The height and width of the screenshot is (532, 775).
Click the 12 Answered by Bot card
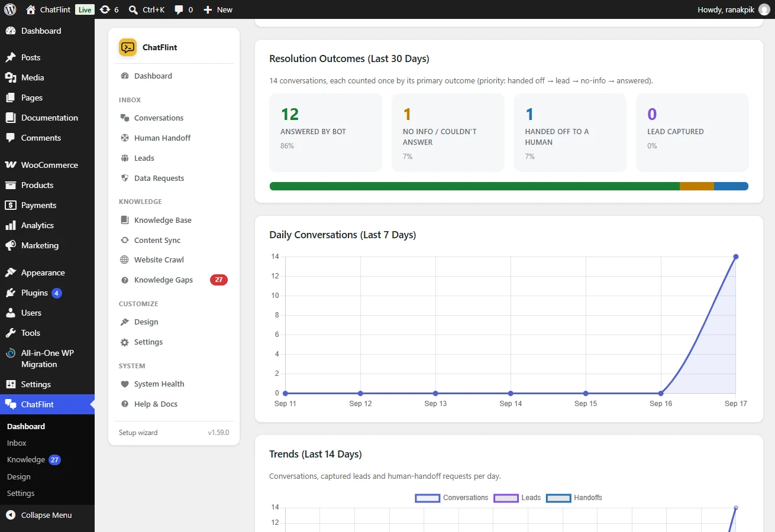(326, 132)
